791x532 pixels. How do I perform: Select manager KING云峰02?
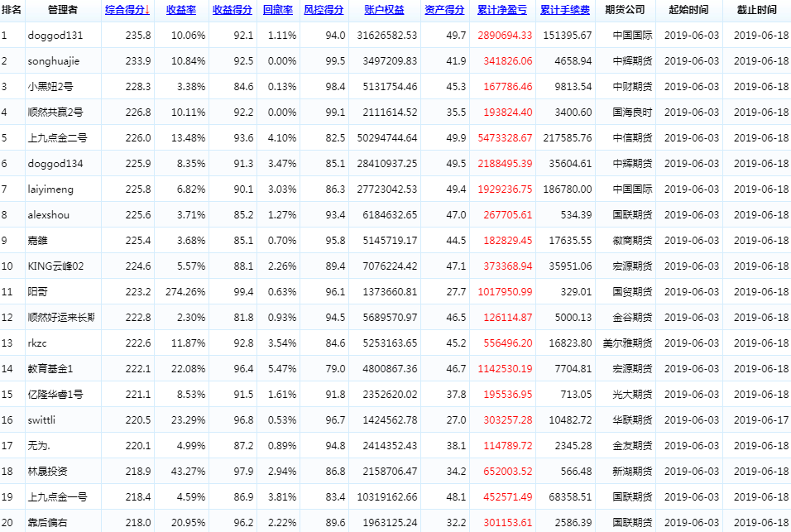click(x=56, y=266)
